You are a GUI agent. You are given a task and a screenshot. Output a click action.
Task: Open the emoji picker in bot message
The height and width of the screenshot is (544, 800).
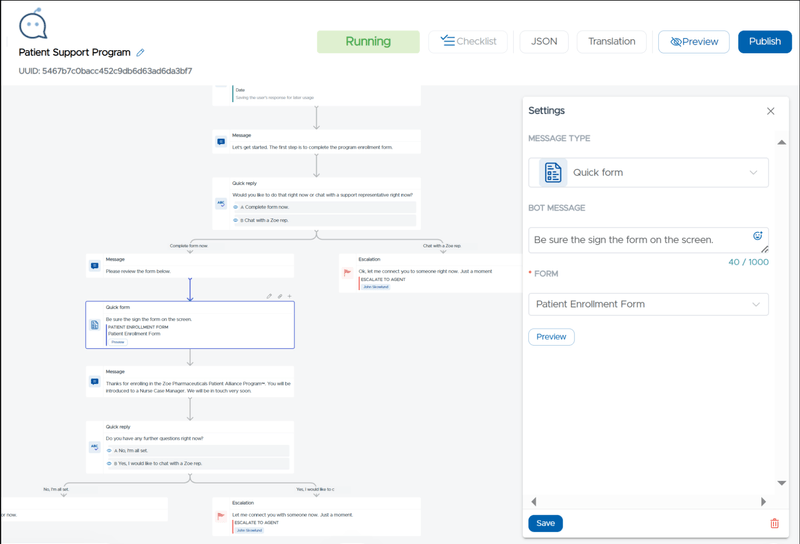coord(758,236)
